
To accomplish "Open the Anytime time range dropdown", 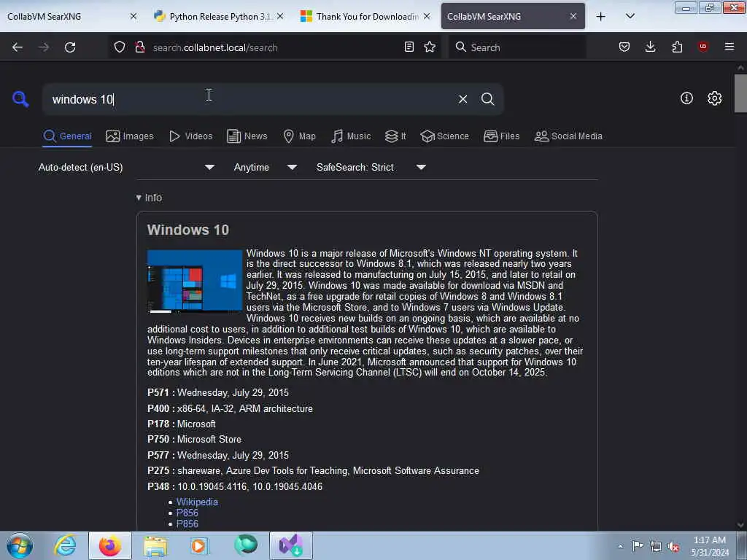I will tap(266, 168).
